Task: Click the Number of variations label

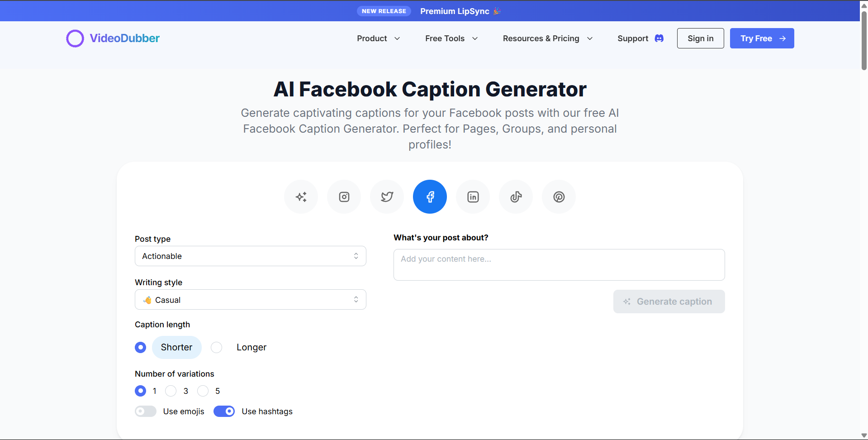Action: click(175, 374)
